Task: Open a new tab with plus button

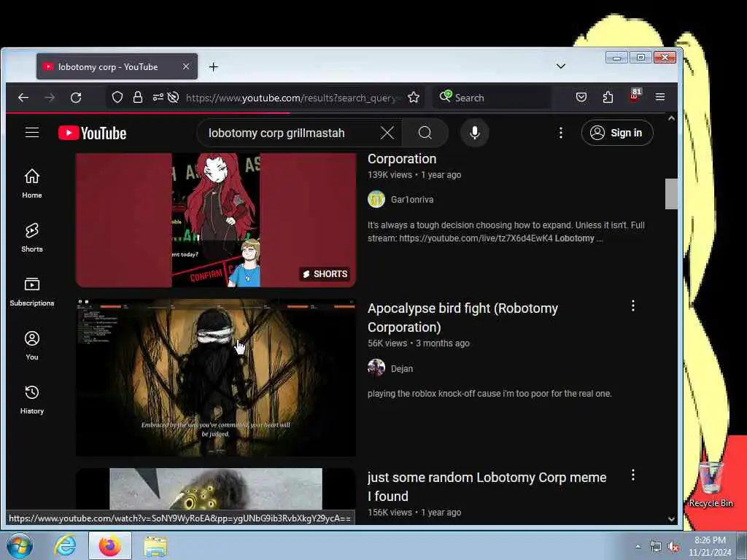Action: [214, 67]
